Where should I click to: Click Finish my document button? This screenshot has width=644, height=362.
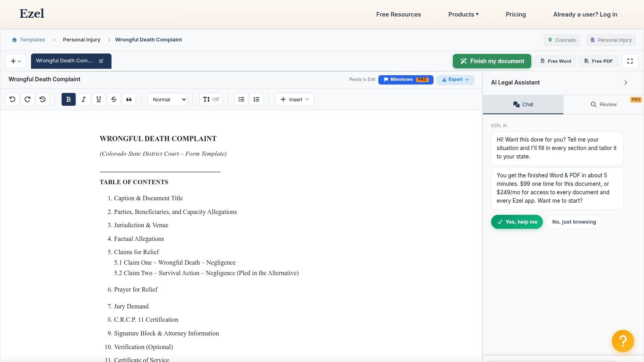[492, 61]
